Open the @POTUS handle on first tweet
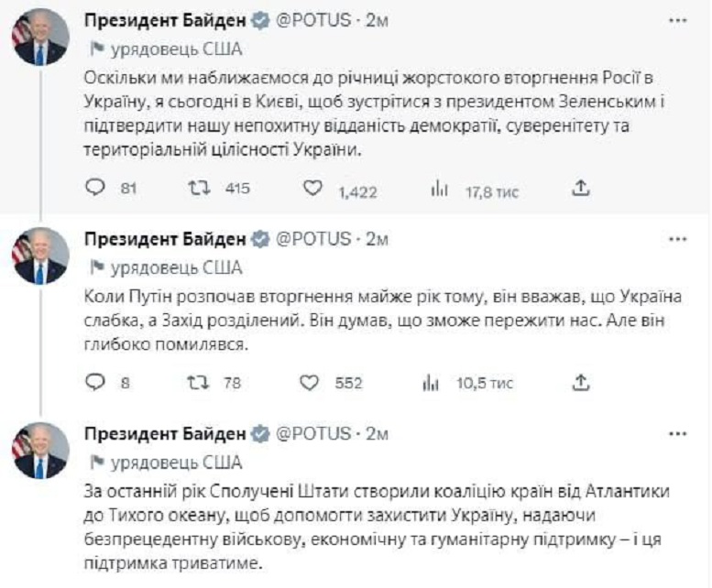 [312, 21]
